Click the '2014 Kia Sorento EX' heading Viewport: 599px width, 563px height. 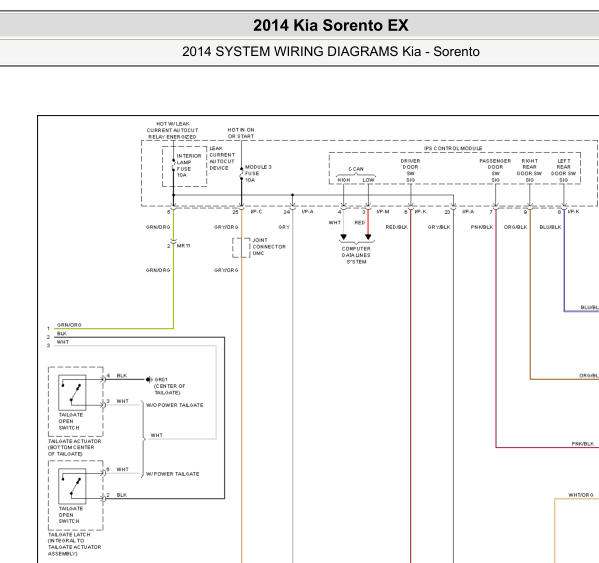click(x=331, y=26)
